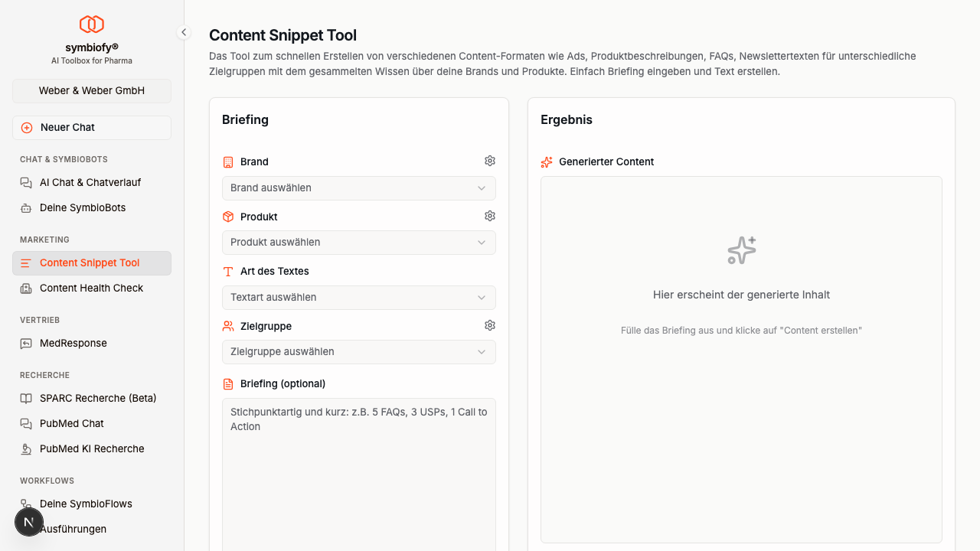Image resolution: width=980 pixels, height=551 pixels.
Task: Open PubMed KI Recherche
Action: click(x=92, y=448)
